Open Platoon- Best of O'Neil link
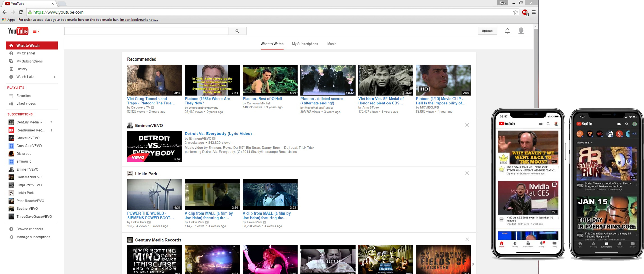 coord(262,99)
